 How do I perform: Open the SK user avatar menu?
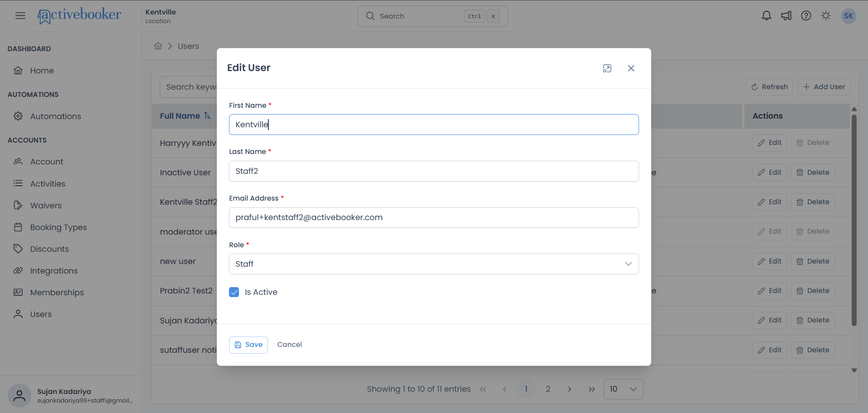(x=849, y=16)
